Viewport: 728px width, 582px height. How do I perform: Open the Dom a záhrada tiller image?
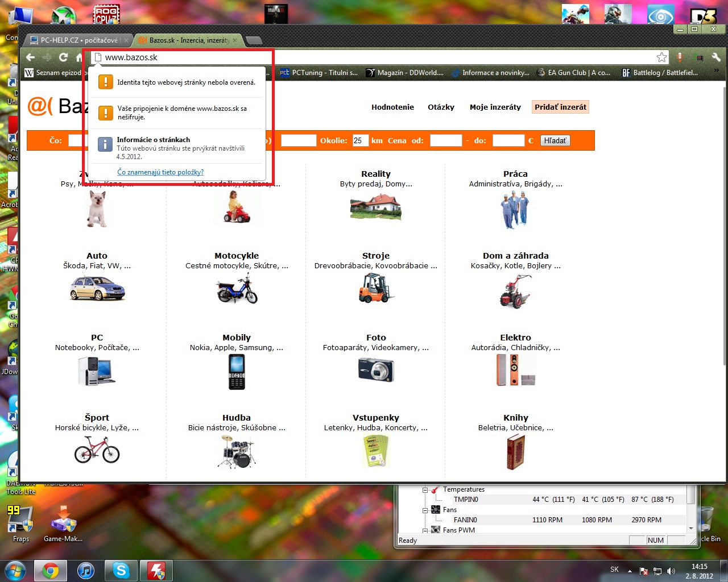tap(515, 291)
